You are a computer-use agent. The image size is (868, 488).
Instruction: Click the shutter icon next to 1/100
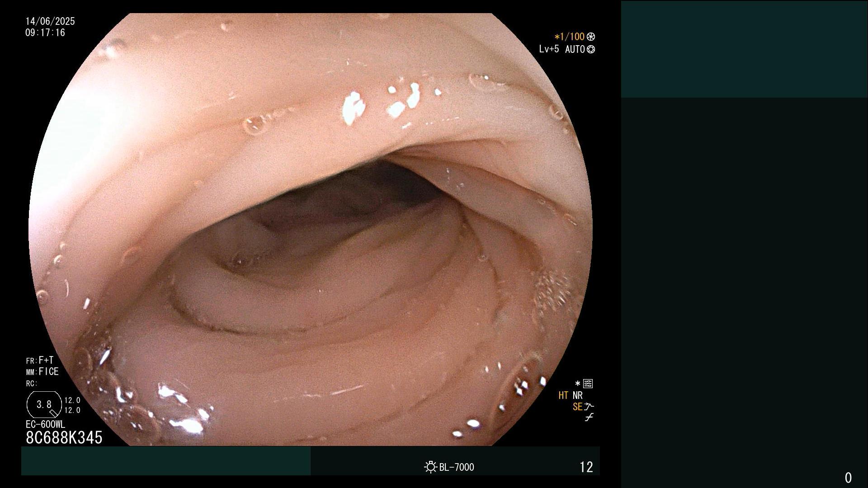point(591,37)
